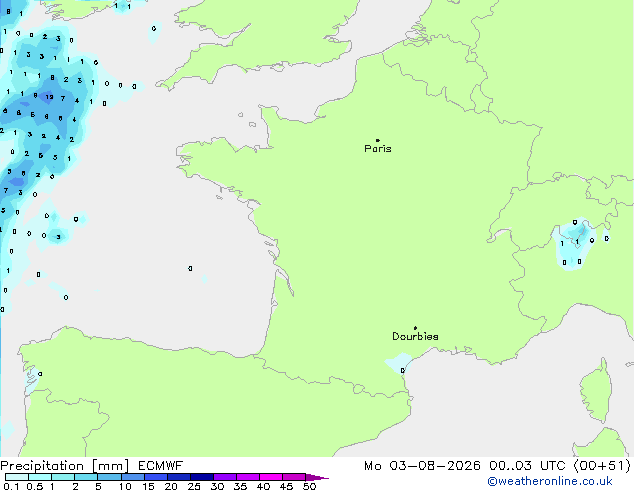Click the ECMWF model label
This screenshot has width=634, height=490.
click(161, 466)
